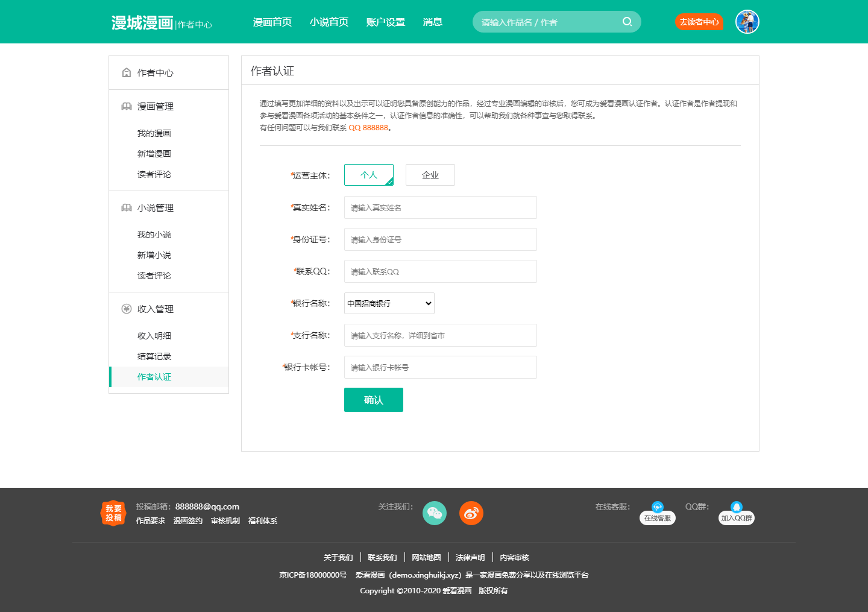This screenshot has width=868, height=612.
Task: Open the 关于我们 footer link
Action: click(x=338, y=558)
